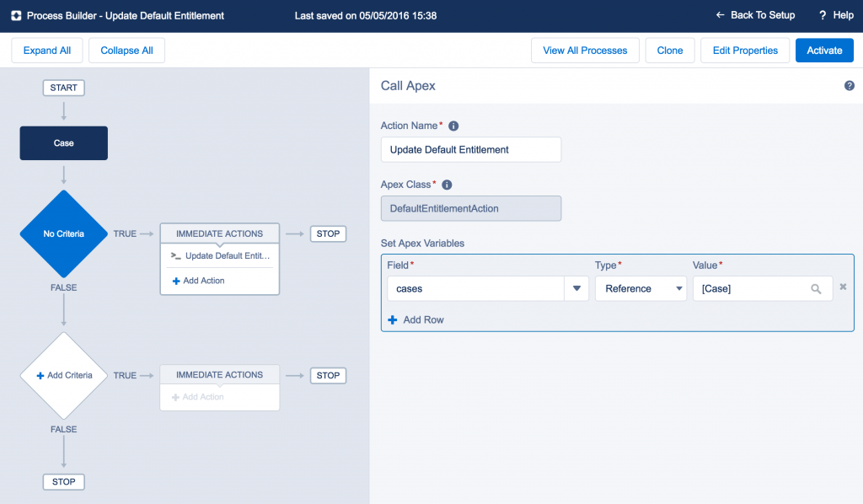Click Expand All button
This screenshot has height=504, width=863.
tap(47, 51)
